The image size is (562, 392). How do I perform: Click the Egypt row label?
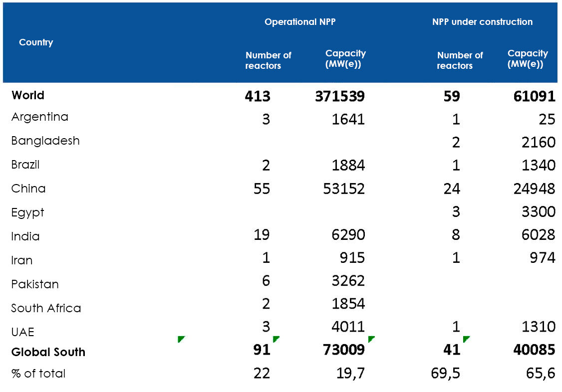coord(27,213)
